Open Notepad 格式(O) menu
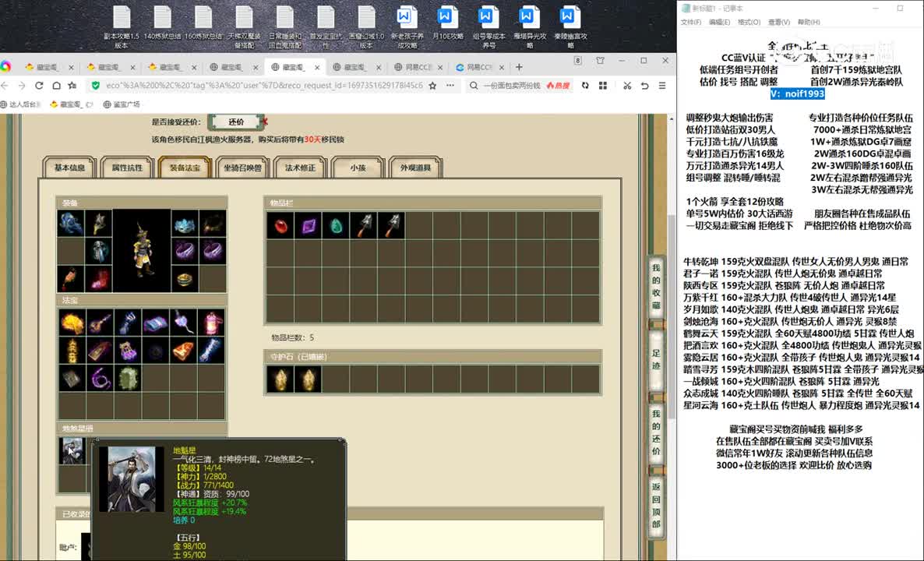Viewport: 924px width, 561px height. click(749, 23)
